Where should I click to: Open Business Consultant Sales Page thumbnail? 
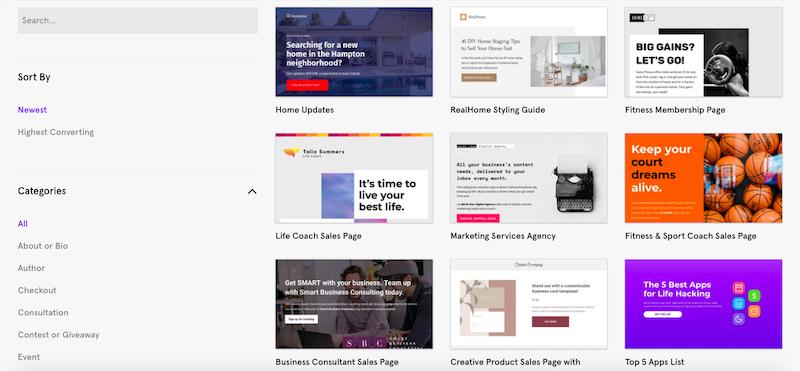coord(354,304)
